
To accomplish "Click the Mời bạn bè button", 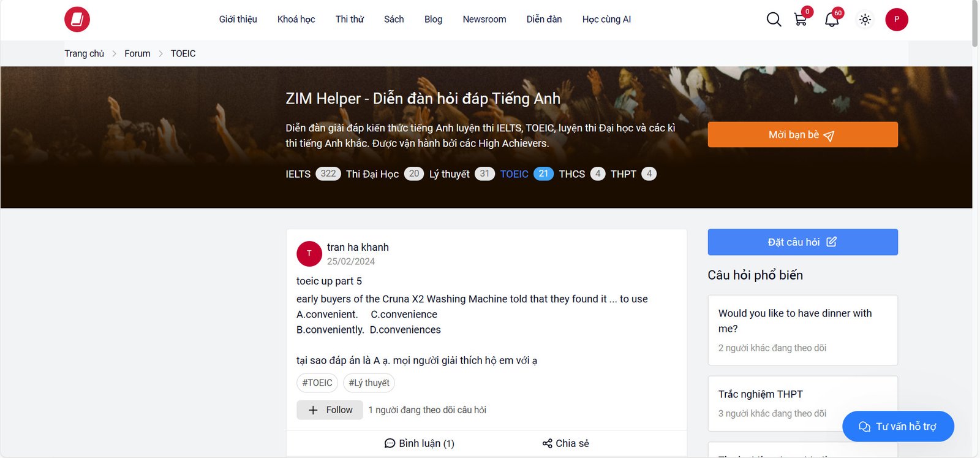I will pos(802,135).
